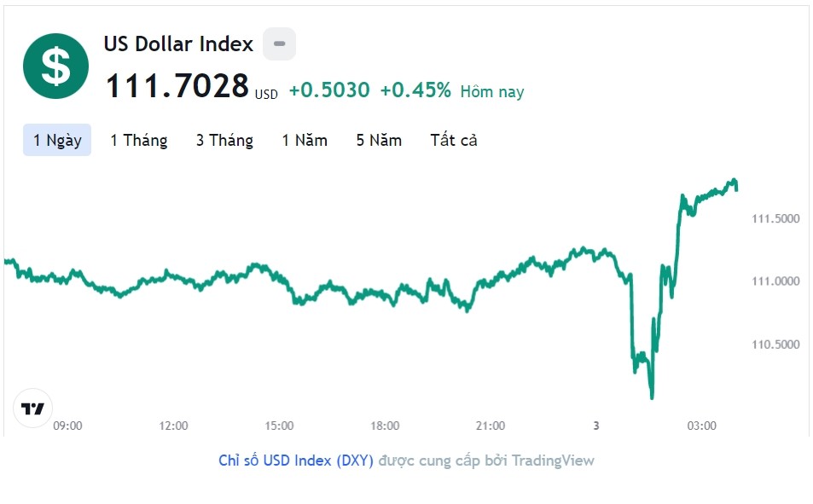813x504 pixels.
Task: Open the "Chỉ số USD Index (DXY)" link
Action: click(296, 461)
